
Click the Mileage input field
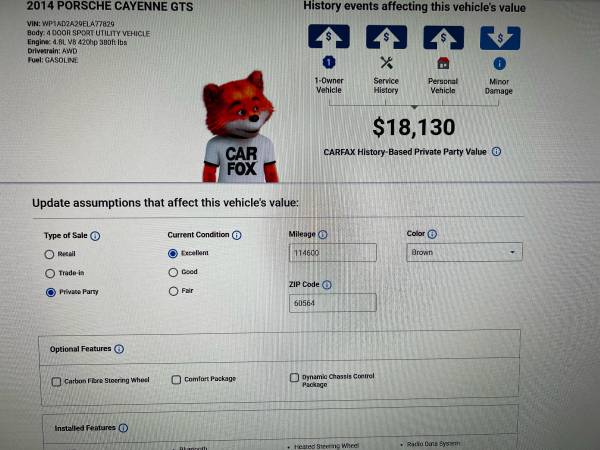pos(333,253)
